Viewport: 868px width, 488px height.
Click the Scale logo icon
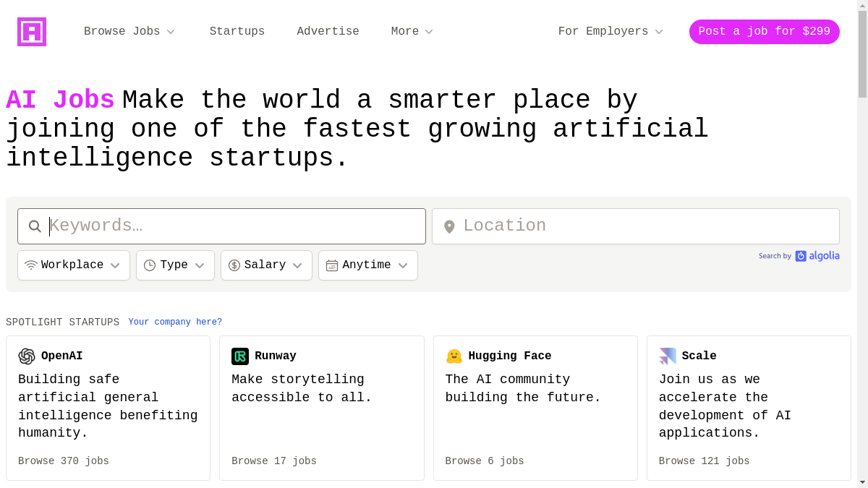[668, 356]
